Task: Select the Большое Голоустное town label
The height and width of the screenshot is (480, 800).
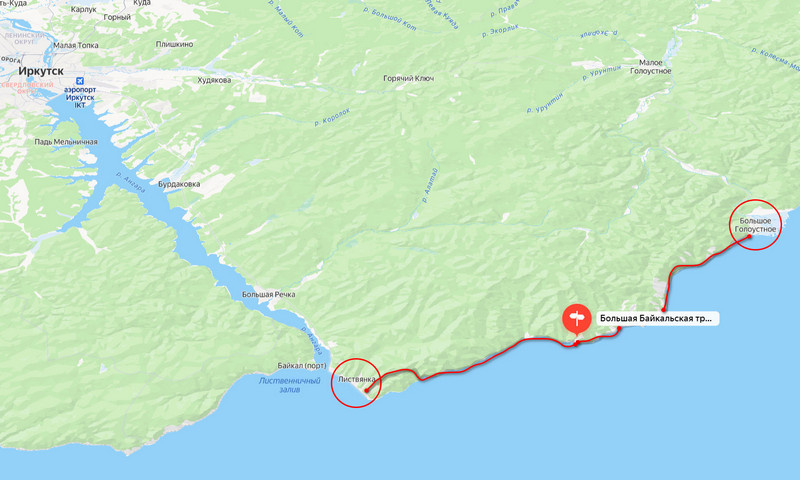Action: pyautogui.click(x=755, y=225)
